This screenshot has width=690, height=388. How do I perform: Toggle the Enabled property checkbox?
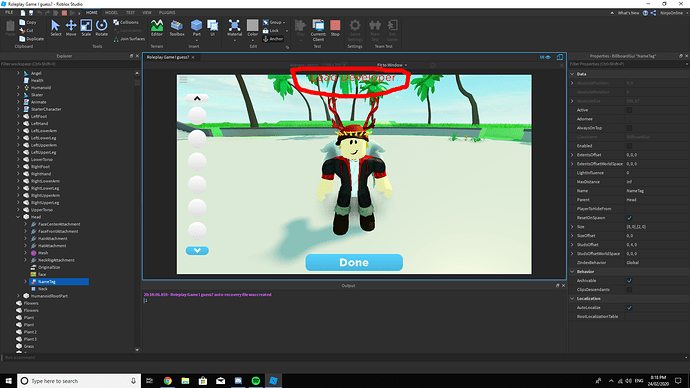click(629, 146)
